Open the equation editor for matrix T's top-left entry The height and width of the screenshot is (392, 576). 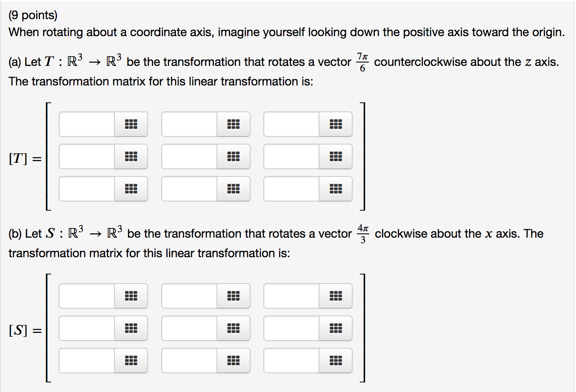(x=131, y=124)
